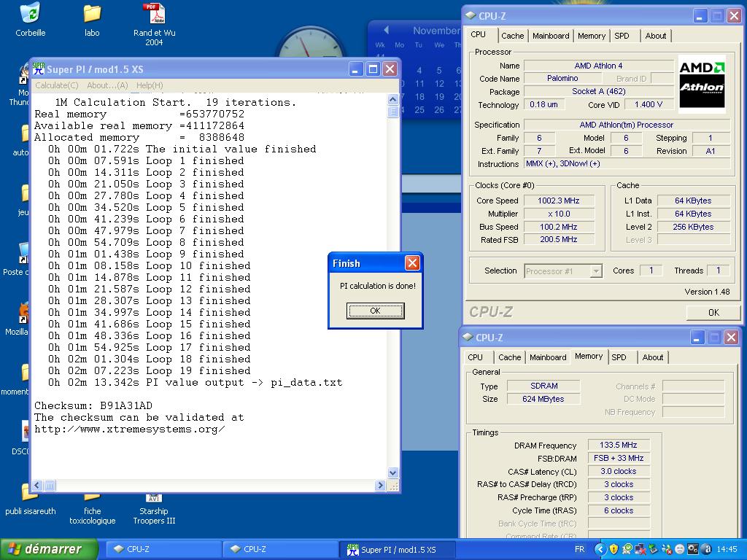Select Memory tab in top CPU-Z window
Viewport: 747px width, 560px height.
tap(591, 36)
